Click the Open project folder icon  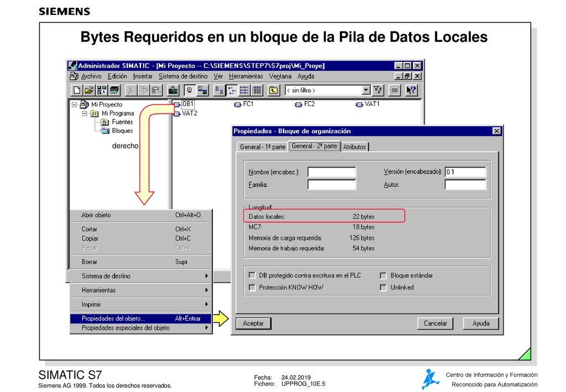pyautogui.click(x=88, y=90)
